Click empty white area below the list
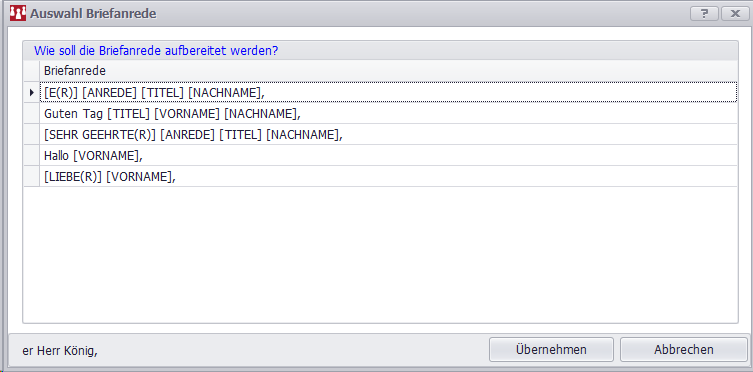The height and width of the screenshot is (372, 753). [x=379, y=254]
